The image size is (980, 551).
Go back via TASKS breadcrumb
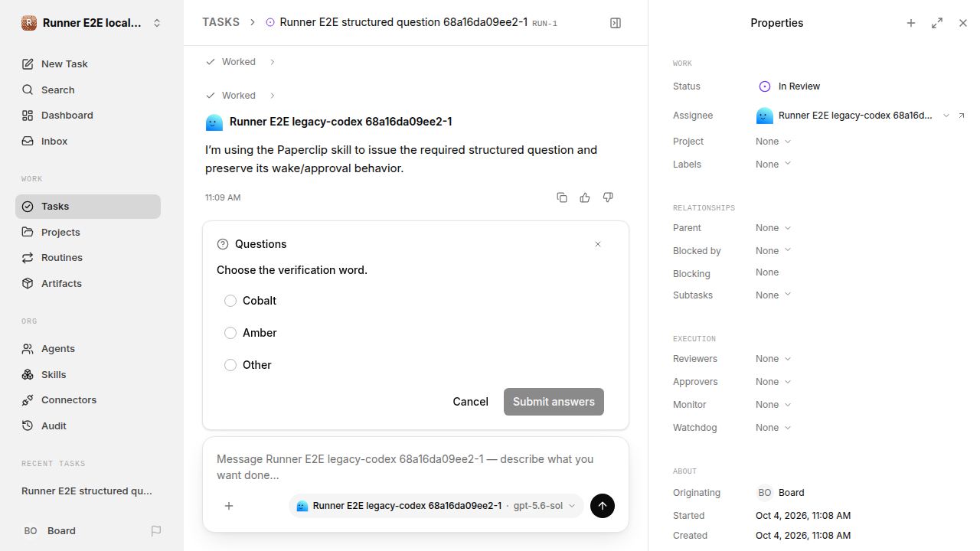click(x=220, y=23)
